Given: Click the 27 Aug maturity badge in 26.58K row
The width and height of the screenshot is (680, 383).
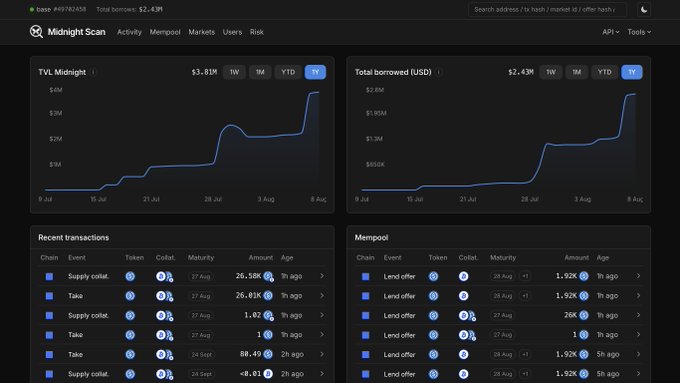Looking at the screenshot, I should pyautogui.click(x=201, y=276).
